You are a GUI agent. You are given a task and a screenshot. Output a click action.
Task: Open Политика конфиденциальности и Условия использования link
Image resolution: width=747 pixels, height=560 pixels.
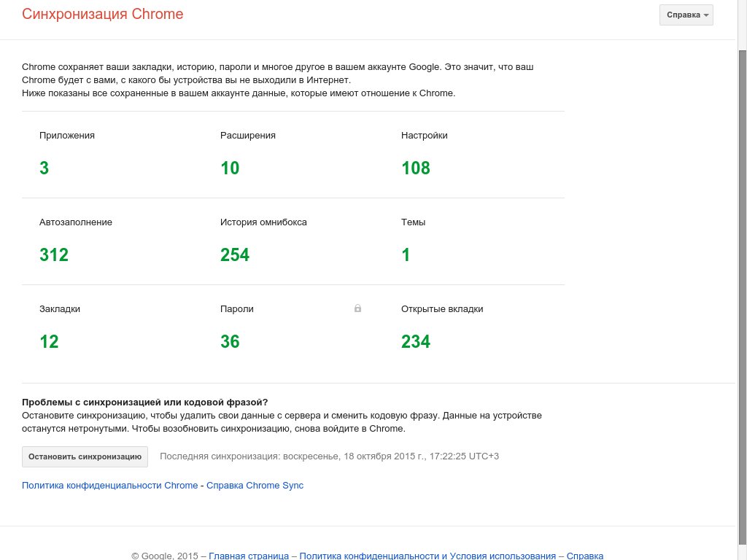coord(427,555)
